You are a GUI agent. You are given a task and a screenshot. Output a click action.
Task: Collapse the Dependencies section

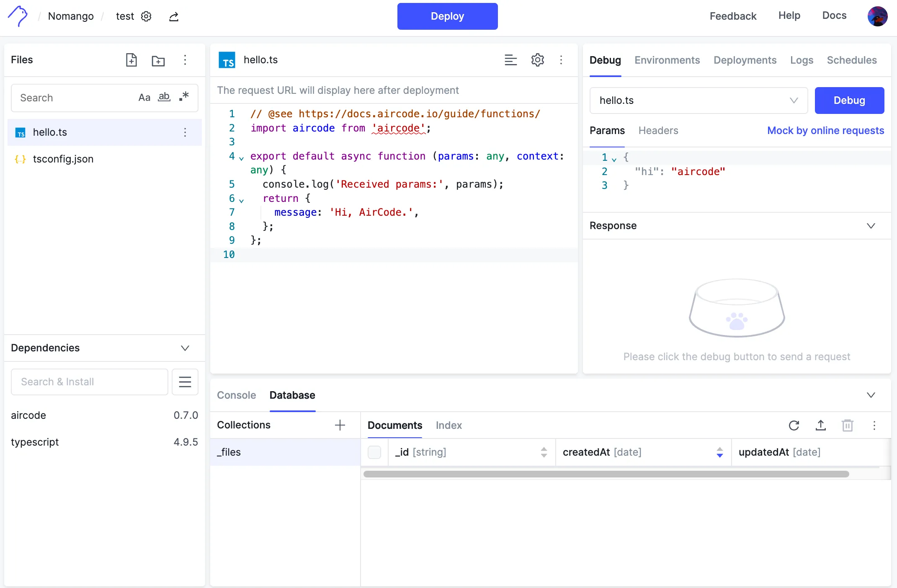pos(185,348)
